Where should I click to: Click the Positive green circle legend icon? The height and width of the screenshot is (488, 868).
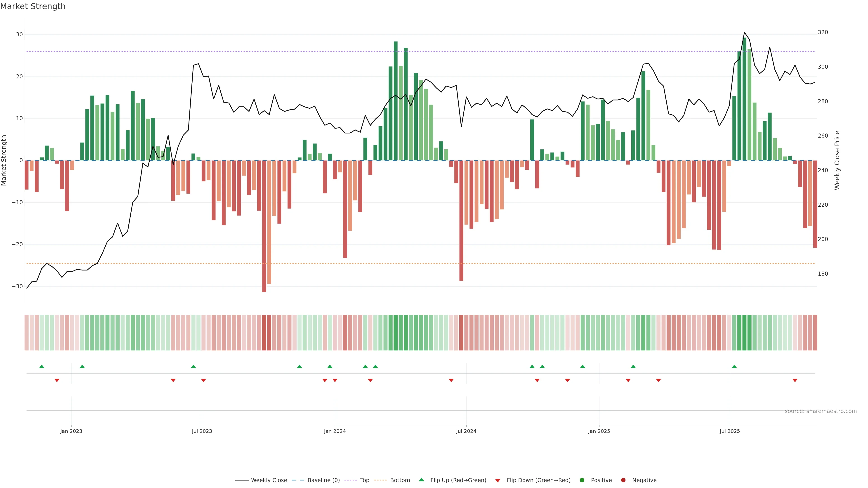pos(582,480)
